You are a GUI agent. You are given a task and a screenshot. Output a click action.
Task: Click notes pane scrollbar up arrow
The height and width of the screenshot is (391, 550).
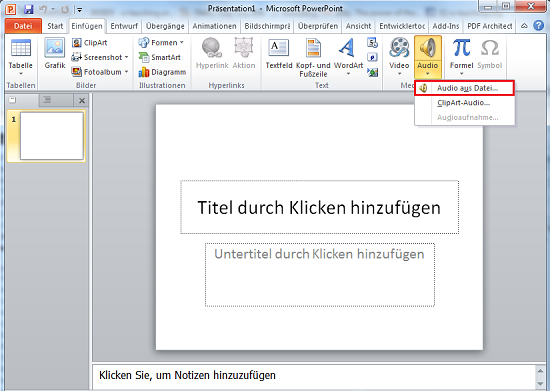click(540, 371)
